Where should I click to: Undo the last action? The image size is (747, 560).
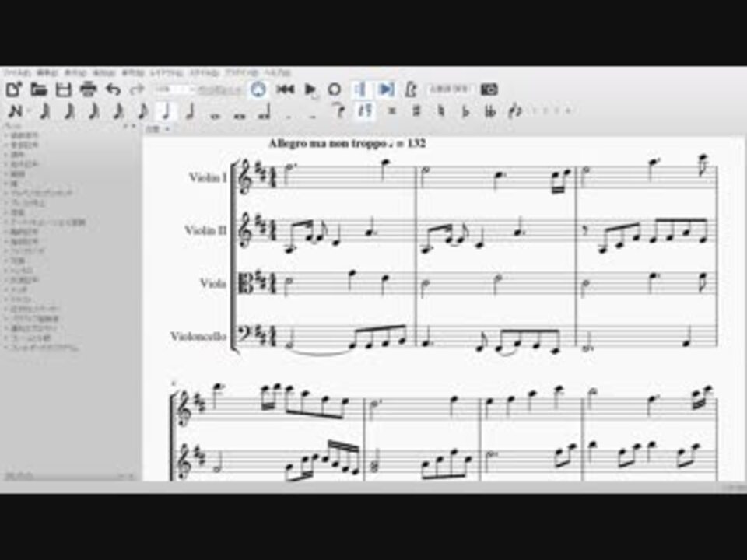coord(113,89)
